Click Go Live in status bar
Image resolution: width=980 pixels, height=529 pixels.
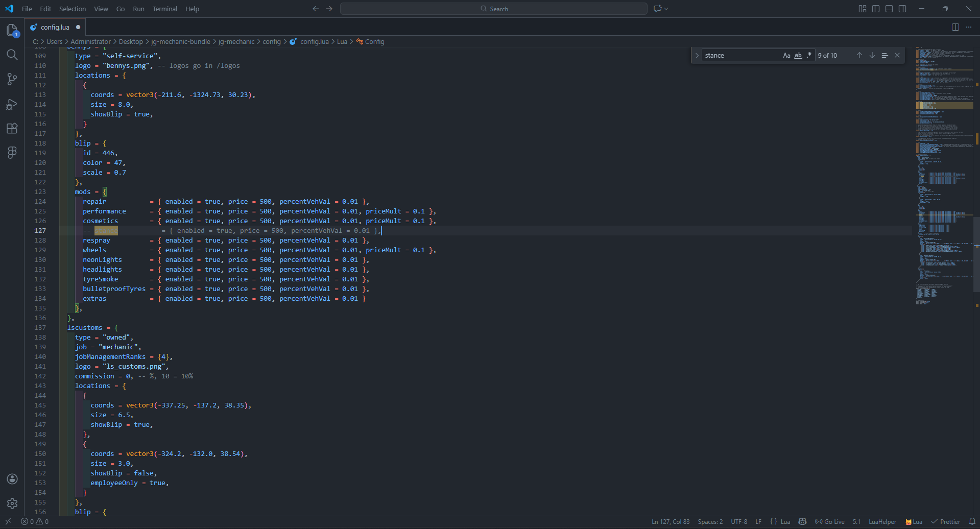pos(830,521)
